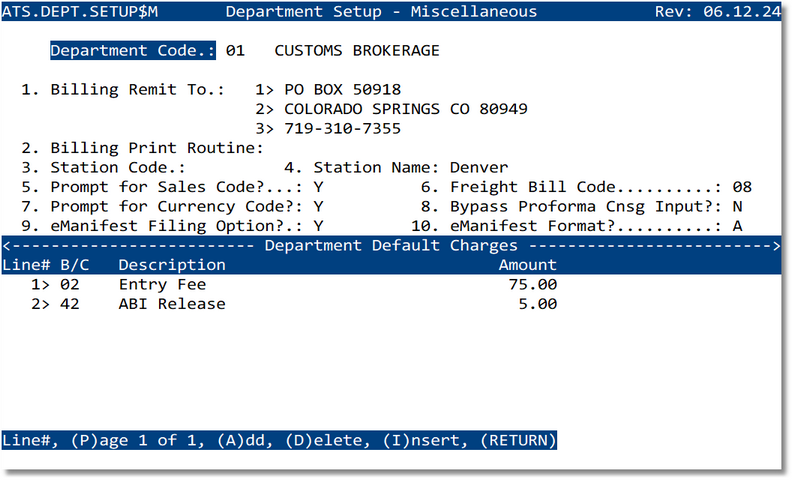Click the eManifest Format value A
792x480 pixels.
coord(737,226)
